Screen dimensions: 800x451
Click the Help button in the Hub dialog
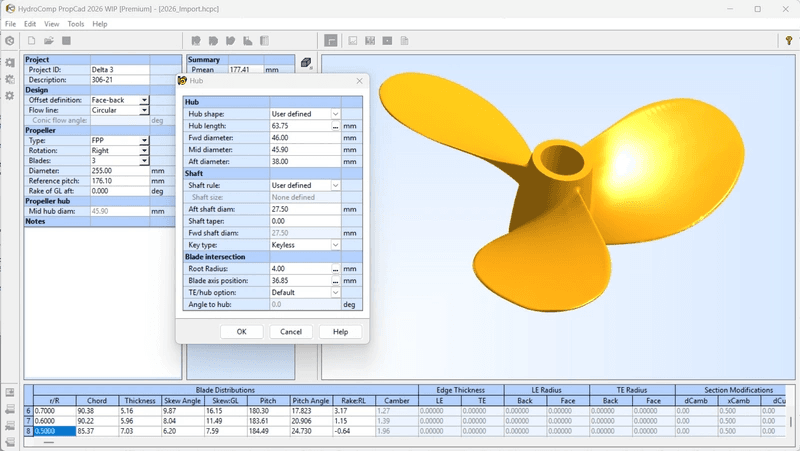tap(340, 332)
